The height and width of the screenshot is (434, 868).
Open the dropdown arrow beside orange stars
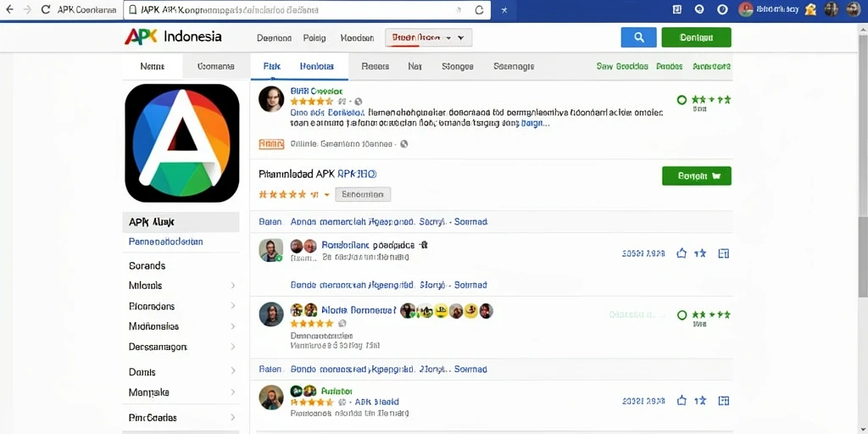[x=326, y=195]
